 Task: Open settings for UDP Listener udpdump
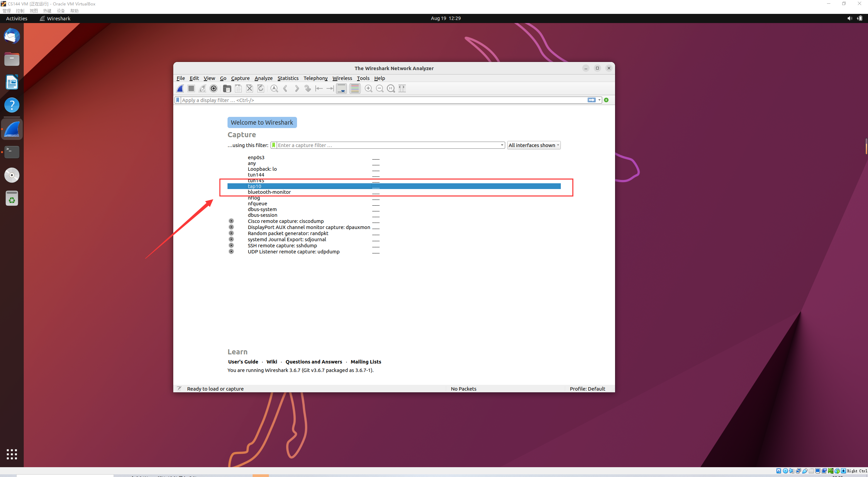pyautogui.click(x=231, y=251)
